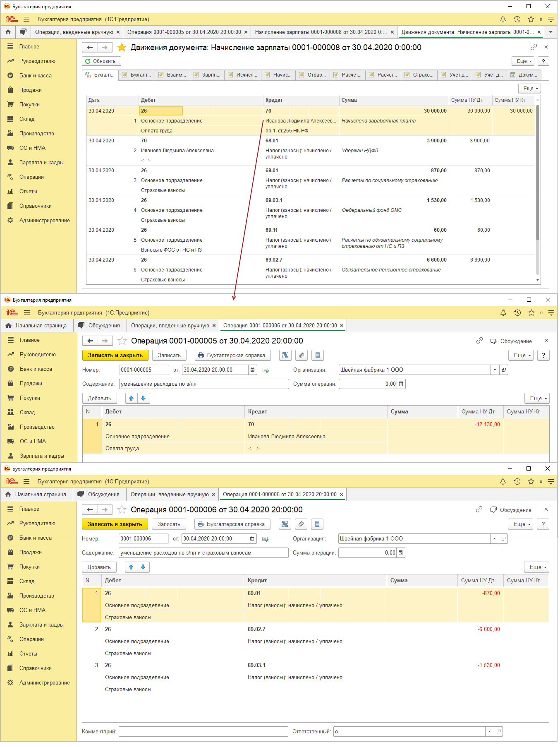The width and height of the screenshot is (560, 747).
Task: Click Номер field 0001-000006
Action: click(144, 539)
